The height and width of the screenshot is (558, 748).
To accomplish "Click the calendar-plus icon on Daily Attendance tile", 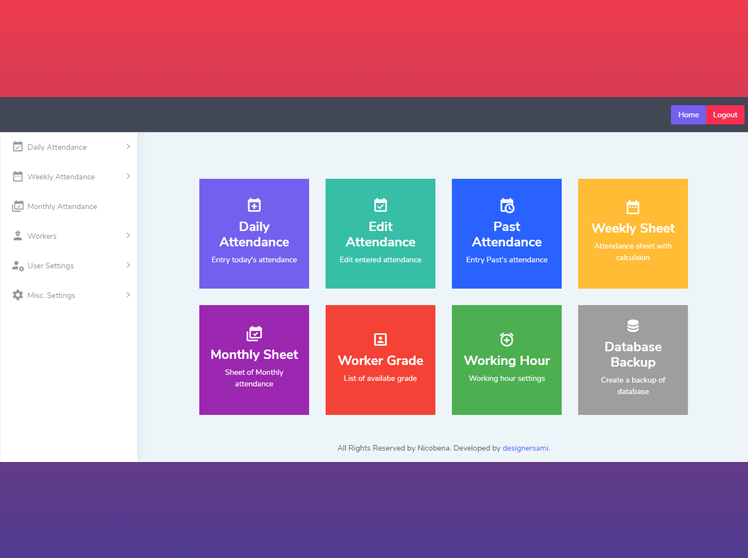I will [254, 205].
